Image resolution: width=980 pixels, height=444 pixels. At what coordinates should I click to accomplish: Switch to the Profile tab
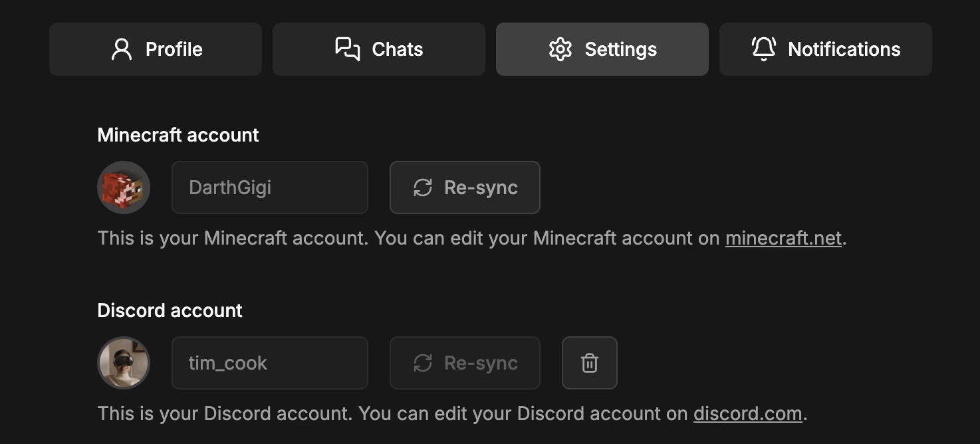pos(155,49)
